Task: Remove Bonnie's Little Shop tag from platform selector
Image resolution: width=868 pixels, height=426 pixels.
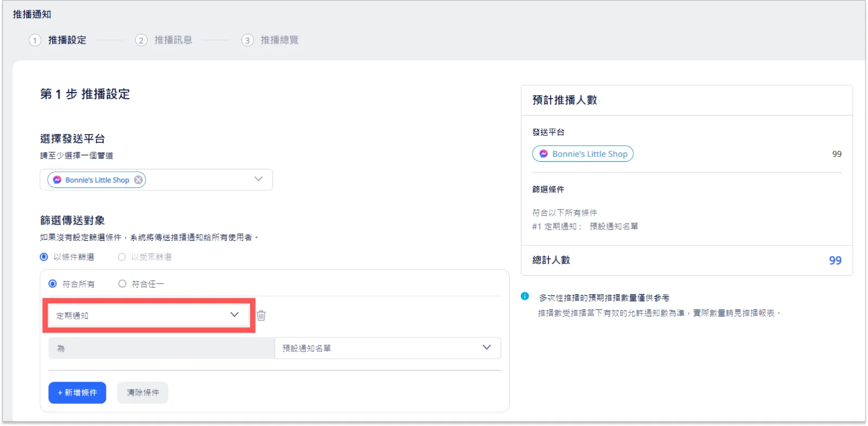Action: pyautogui.click(x=139, y=180)
